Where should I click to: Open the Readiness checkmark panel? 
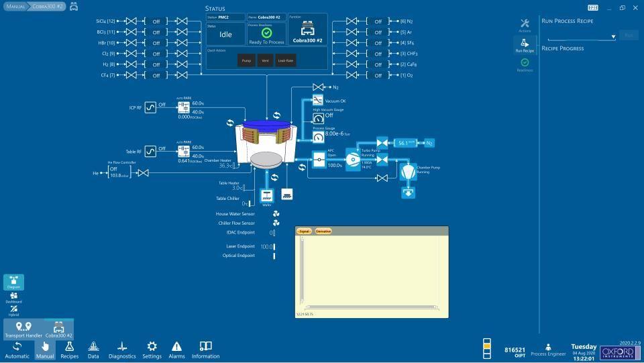525,64
